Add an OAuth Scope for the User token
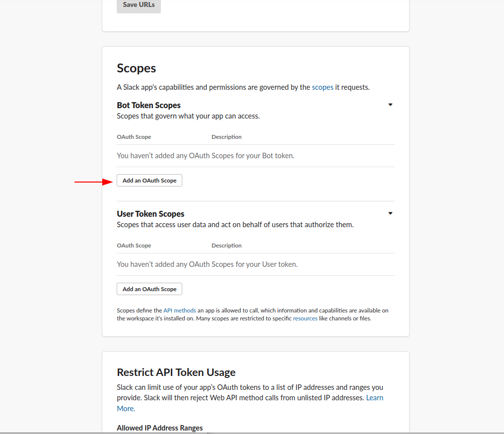 point(149,289)
